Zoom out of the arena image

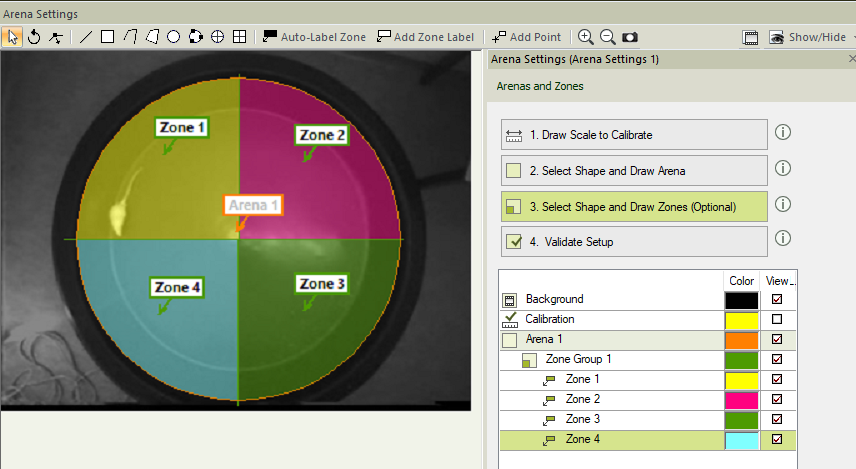608,37
